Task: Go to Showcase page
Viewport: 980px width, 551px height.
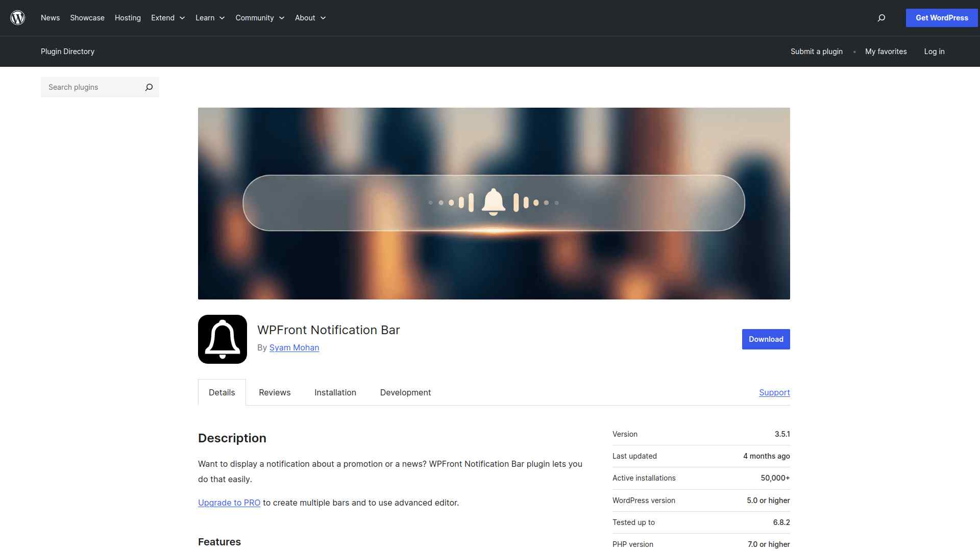Action: pos(87,18)
